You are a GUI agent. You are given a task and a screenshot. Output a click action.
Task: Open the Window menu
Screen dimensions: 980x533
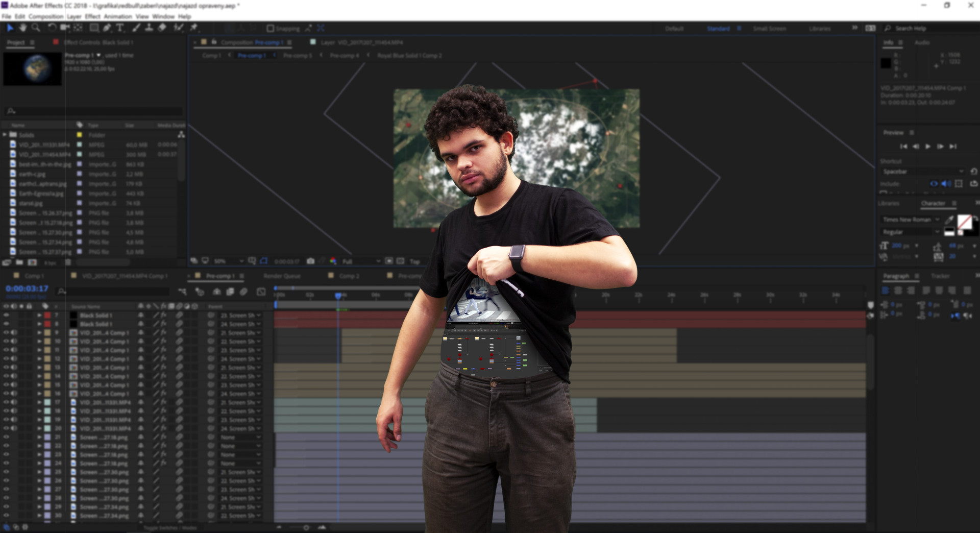pyautogui.click(x=163, y=16)
